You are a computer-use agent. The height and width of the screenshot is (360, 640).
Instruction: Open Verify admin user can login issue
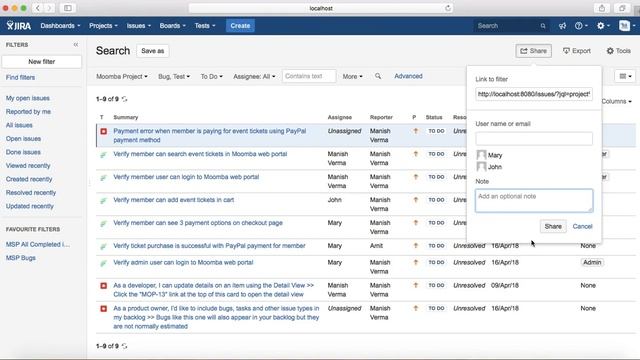[183, 262]
